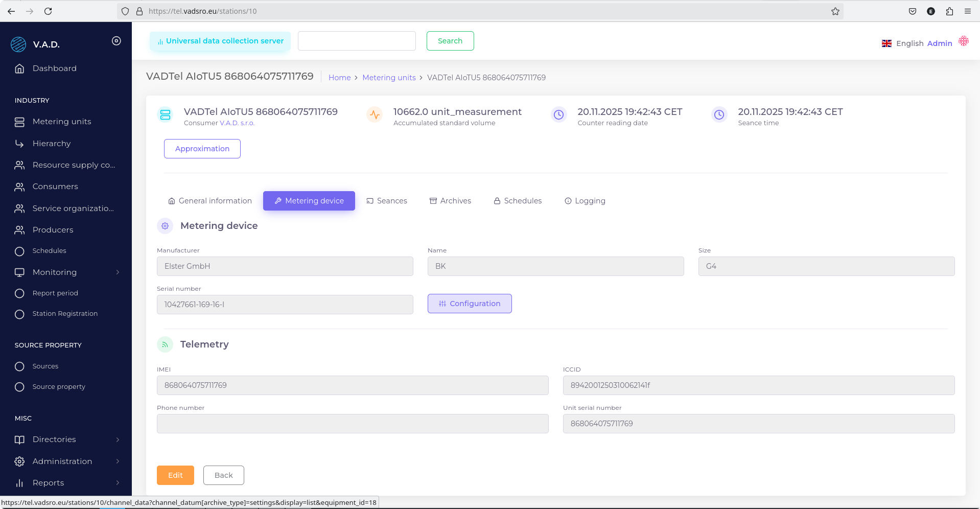This screenshot has width=980, height=509.
Task: Follow the Metering units breadcrumb link
Action: pos(389,78)
